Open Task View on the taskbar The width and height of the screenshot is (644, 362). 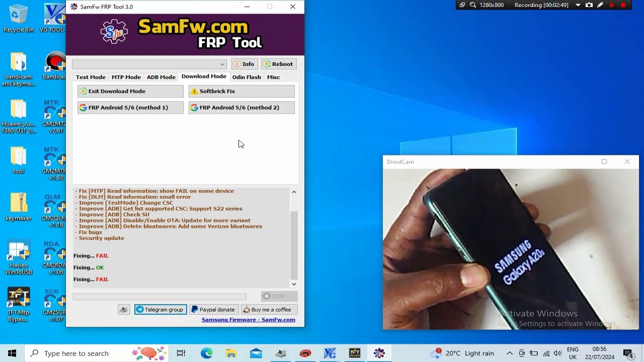pos(181,353)
